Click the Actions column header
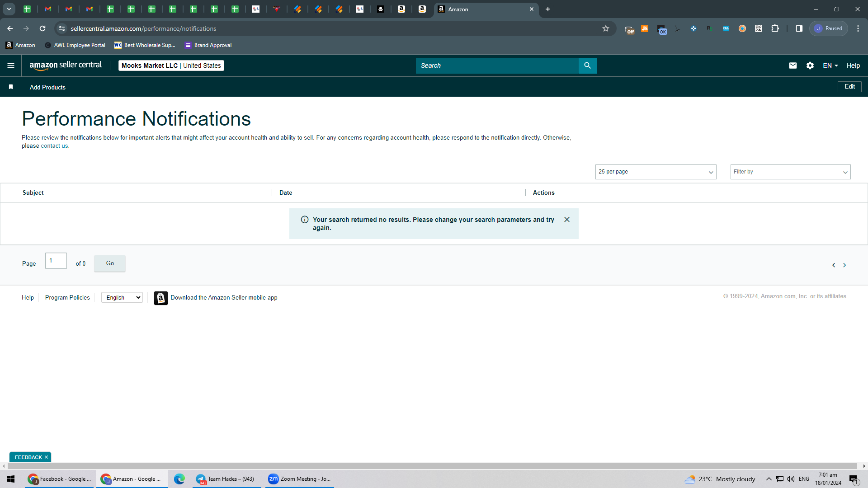 [x=543, y=192]
